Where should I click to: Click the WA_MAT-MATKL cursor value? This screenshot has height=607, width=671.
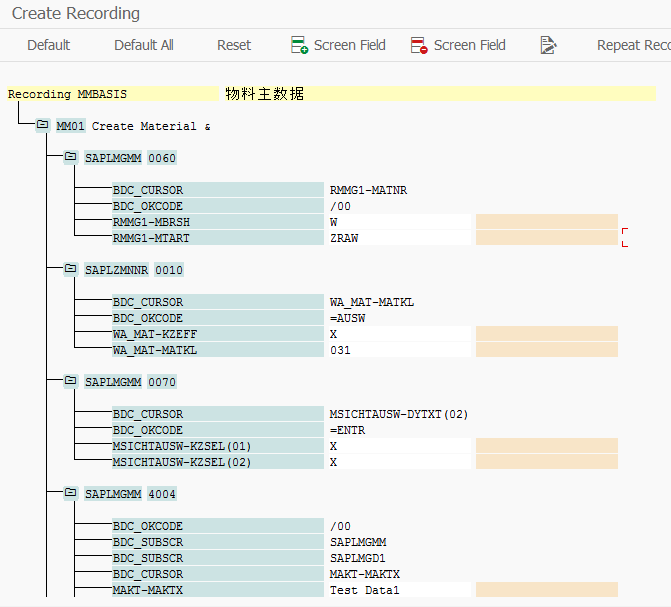371,302
